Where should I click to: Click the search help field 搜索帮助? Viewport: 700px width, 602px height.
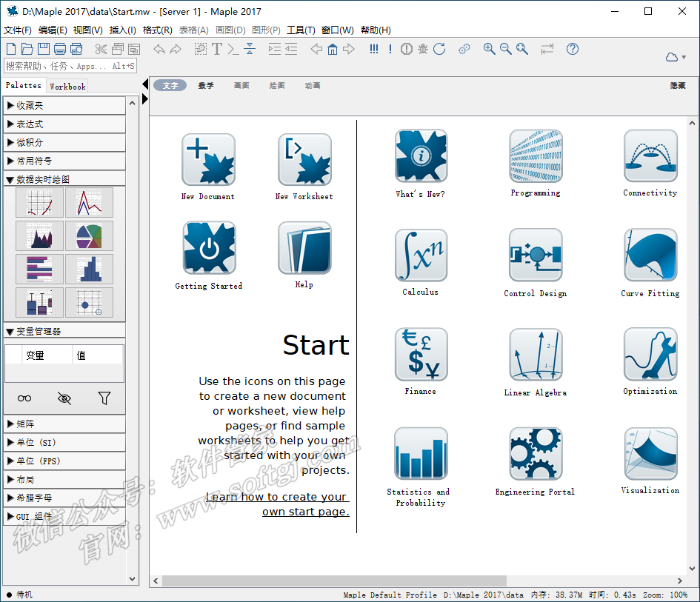(x=70, y=66)
